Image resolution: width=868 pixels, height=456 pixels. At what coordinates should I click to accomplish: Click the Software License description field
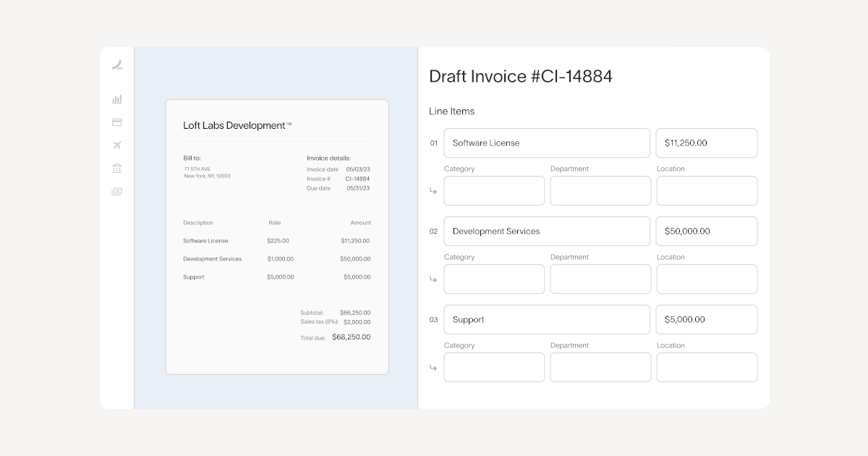(x=547, y=143)
